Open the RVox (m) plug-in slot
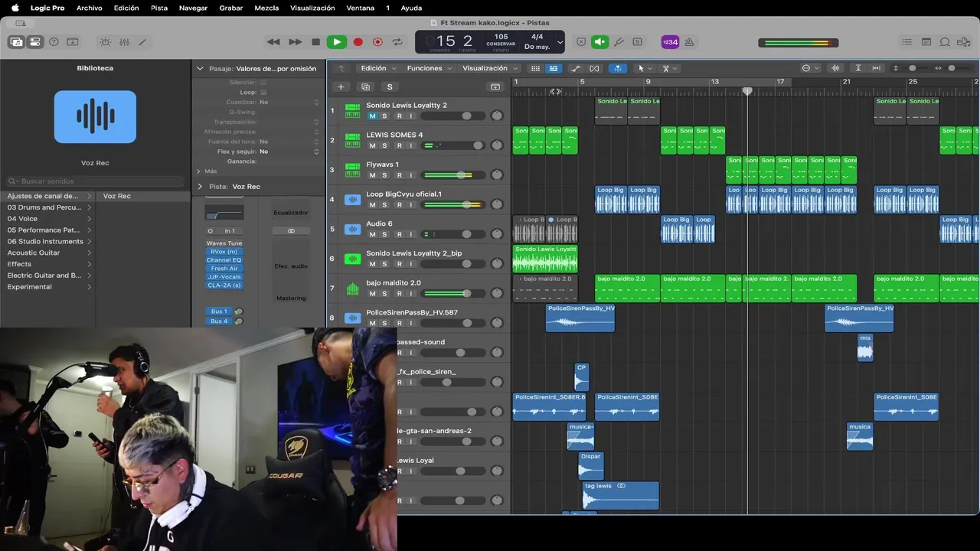The height and width of the screenshot is (551, 980). click(x=224, y=252)
